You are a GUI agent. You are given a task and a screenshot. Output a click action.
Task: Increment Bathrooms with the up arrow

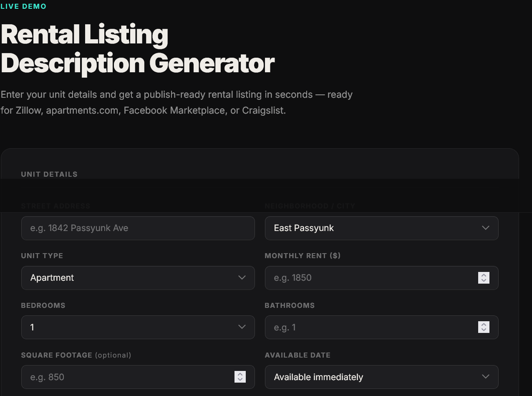coord(484,325)
